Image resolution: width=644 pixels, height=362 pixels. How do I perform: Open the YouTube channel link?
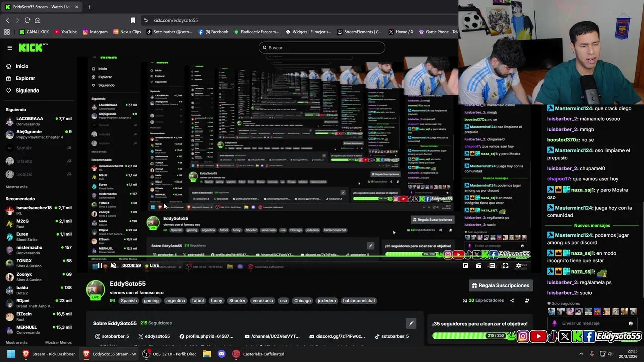(272, 336)
